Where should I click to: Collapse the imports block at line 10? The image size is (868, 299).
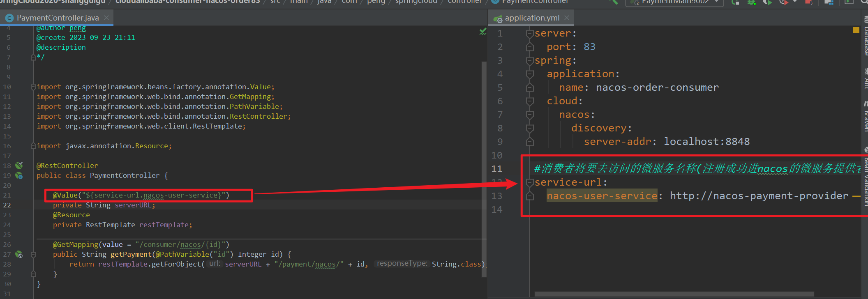coord(33,87)
